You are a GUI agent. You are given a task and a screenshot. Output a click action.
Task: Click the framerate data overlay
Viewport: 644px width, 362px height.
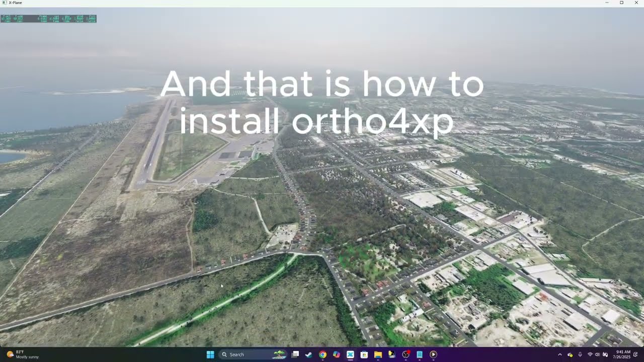click(x=48, y=19)
